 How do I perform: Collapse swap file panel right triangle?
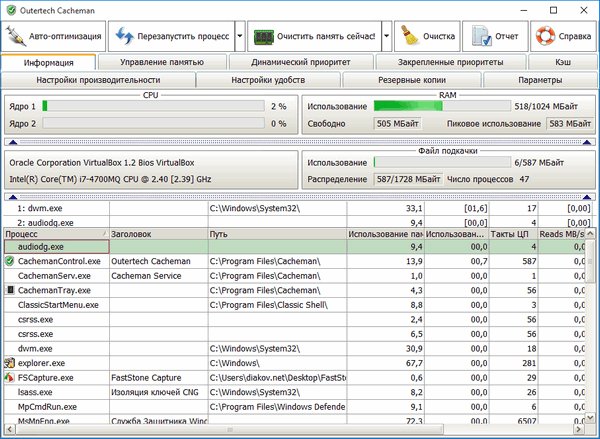point(587,197)
